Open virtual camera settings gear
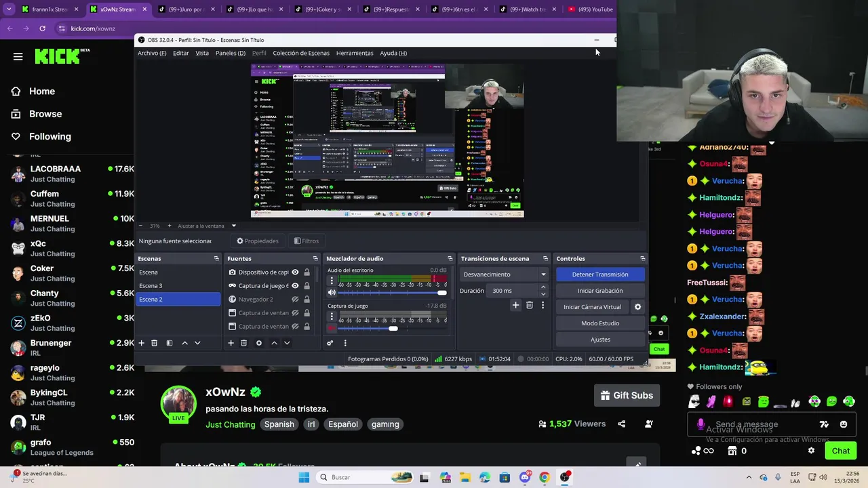Image resolution: width=868 pixels, height=488 pixels. point(637,307)
